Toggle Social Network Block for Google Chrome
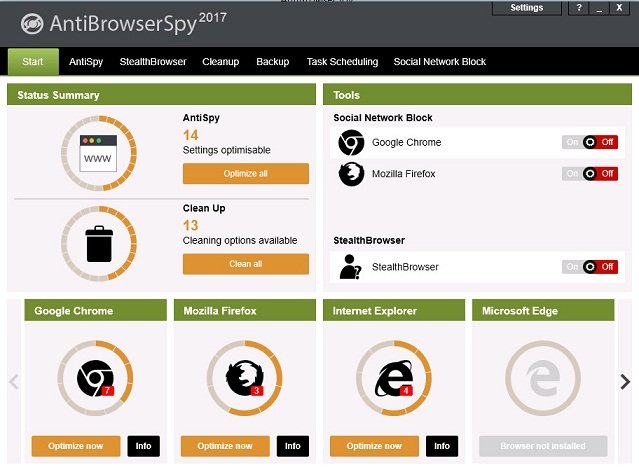 pos(590,142)
